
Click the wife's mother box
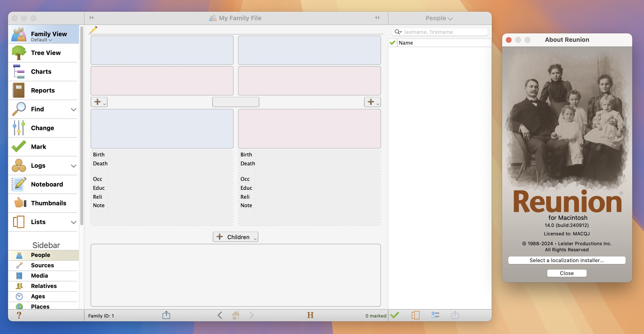(x=310, y=81)
